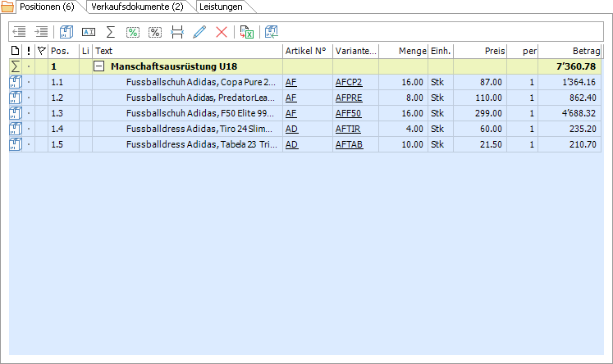Delete position with red X icon
Viewport: 613px width, 364px height.
221,32
